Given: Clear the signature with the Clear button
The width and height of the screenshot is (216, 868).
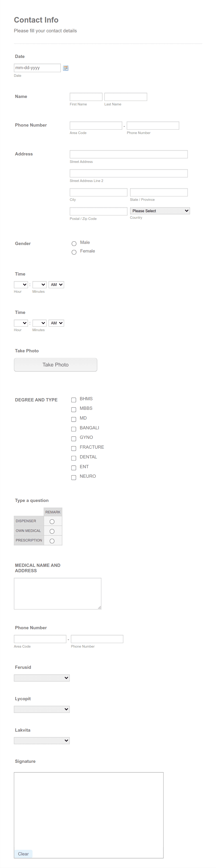Looking at the screenshot, I should [23, 854].
